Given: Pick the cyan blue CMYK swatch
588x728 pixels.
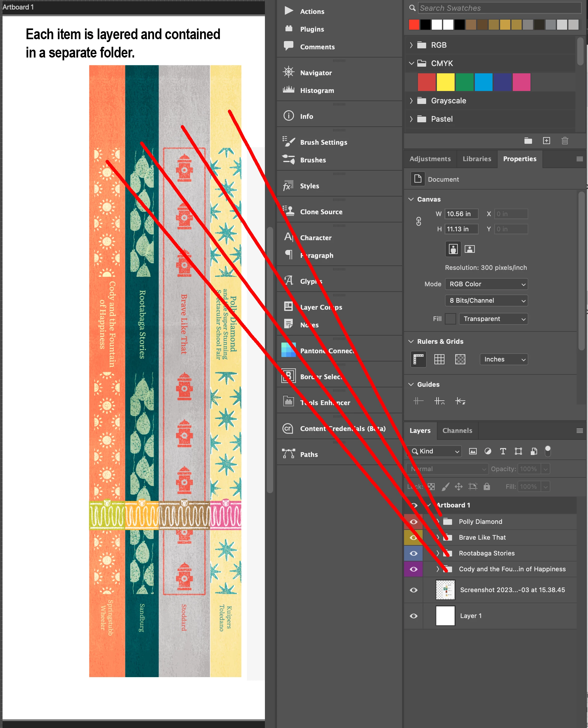Looking at the screenshot, I should point(483,82).
